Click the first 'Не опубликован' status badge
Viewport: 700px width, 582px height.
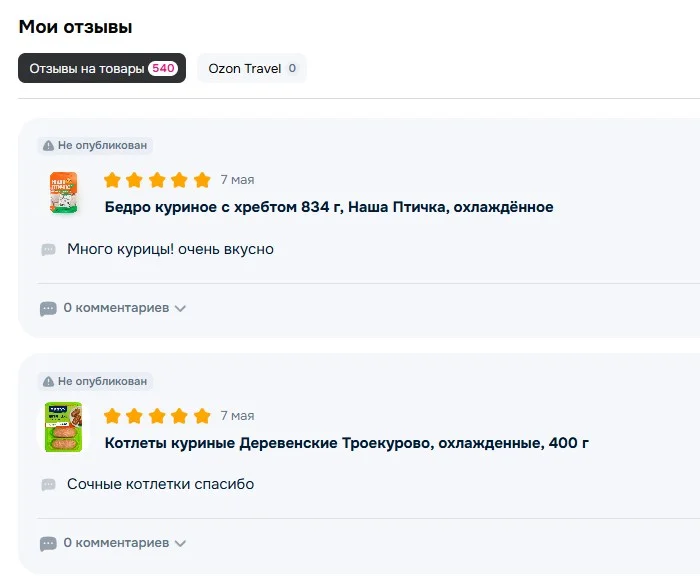[x=95, y=146]
